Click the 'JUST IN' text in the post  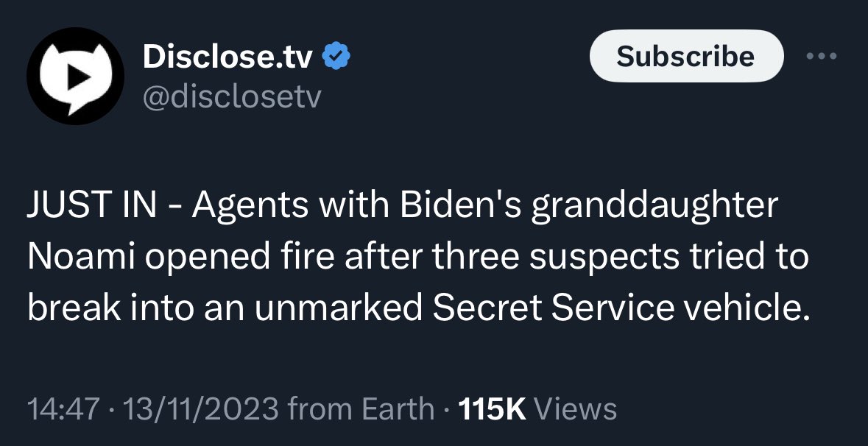pyautogui.click(x=91, y=206)
